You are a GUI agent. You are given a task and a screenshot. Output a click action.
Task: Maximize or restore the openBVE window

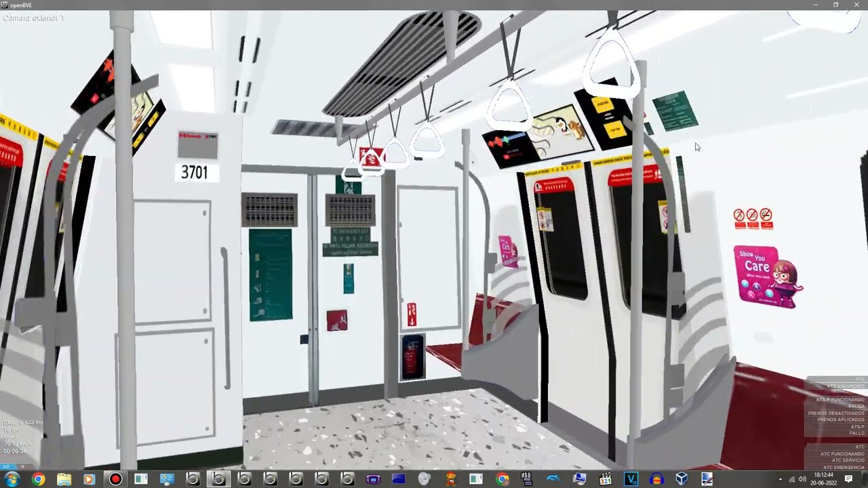pyautogui.click(x=835, y=5)
